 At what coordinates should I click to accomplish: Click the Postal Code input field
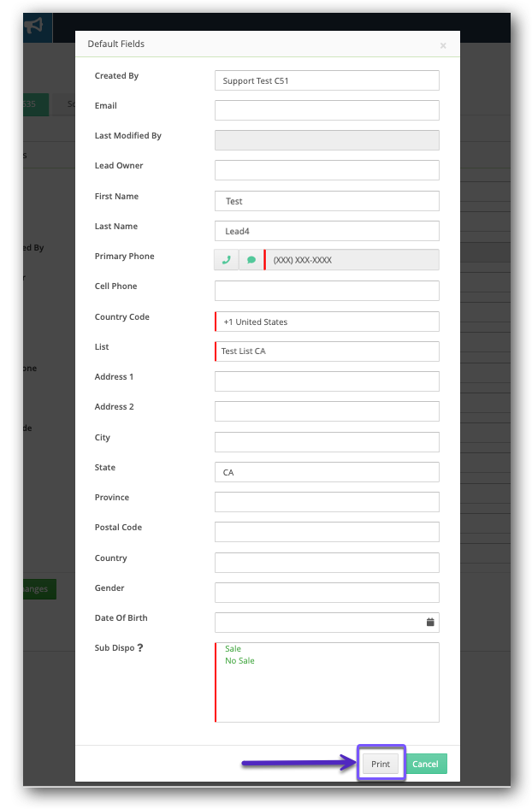[327, 532]
